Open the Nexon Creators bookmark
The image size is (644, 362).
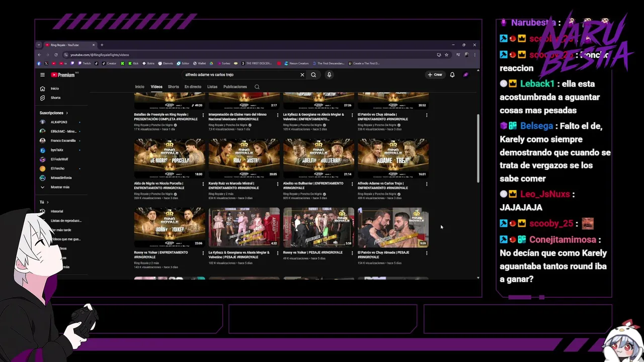point(296,63)
